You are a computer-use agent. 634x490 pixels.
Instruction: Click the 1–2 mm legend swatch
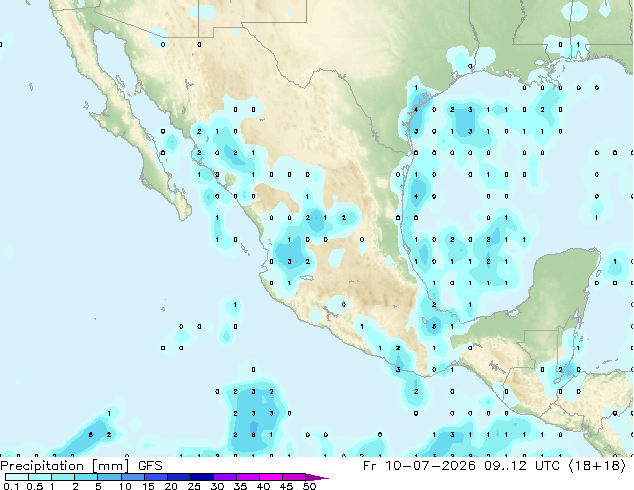[x=63, y=477]
